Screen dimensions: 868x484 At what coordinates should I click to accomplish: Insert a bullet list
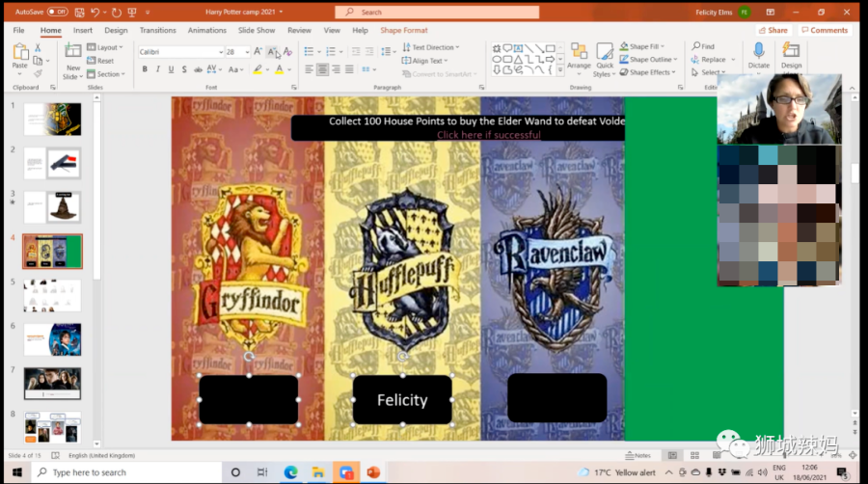click(309, 51)
